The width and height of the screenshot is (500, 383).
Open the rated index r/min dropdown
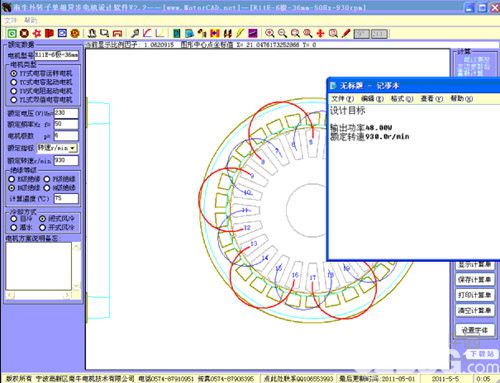click(73, 148)
